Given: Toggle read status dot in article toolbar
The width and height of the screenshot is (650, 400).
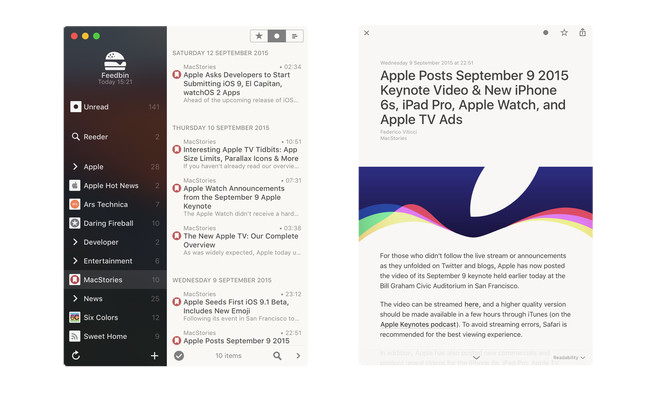Looking at the screenshot, I should [x=546, y=32].
